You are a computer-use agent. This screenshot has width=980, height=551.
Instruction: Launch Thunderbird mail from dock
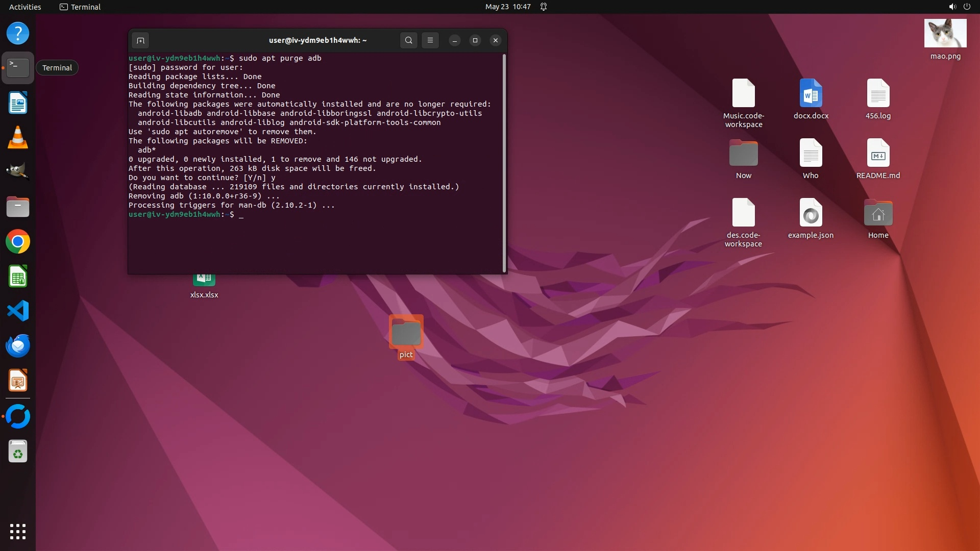(x=18, y=346)
